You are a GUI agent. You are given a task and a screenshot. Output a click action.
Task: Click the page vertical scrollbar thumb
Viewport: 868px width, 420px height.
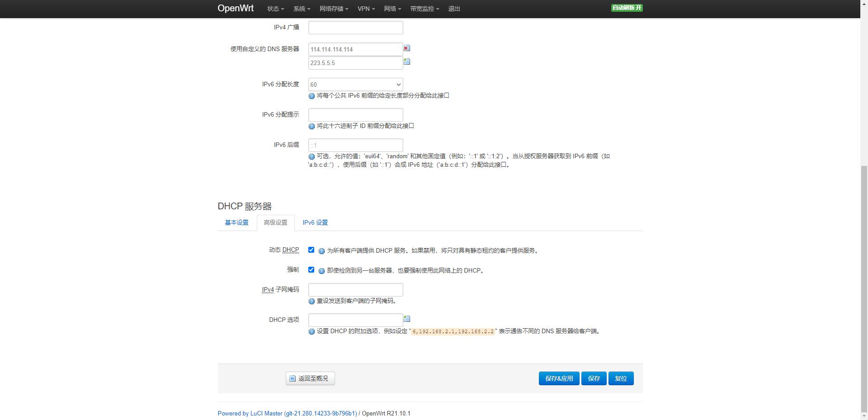pos(864,288)
